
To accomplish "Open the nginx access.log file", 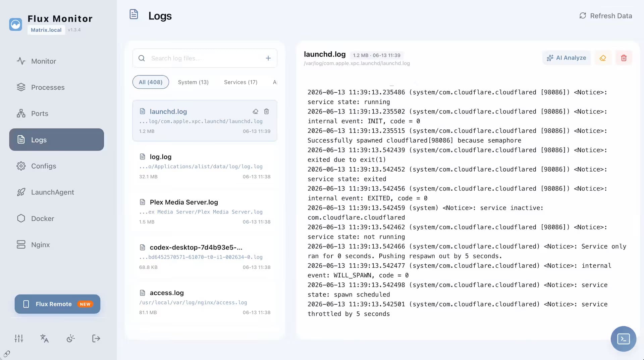I will (x=205, y=302).
